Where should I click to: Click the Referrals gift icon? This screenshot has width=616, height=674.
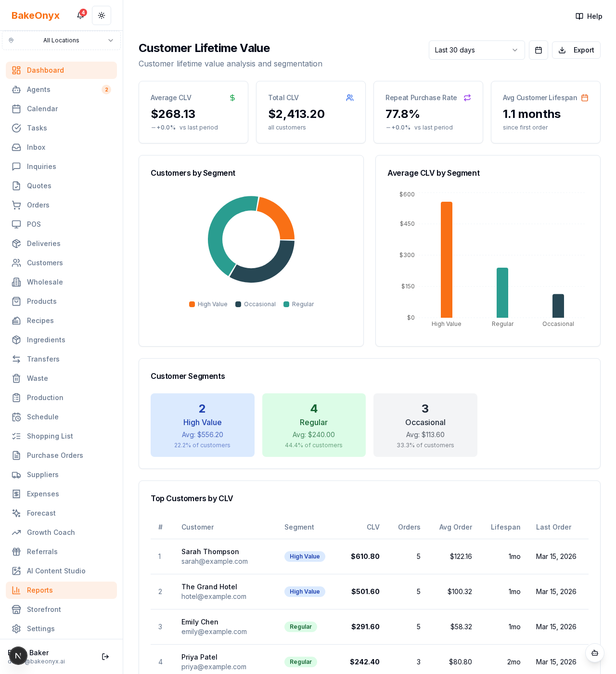pyautogui.click(x=16, y=552)
